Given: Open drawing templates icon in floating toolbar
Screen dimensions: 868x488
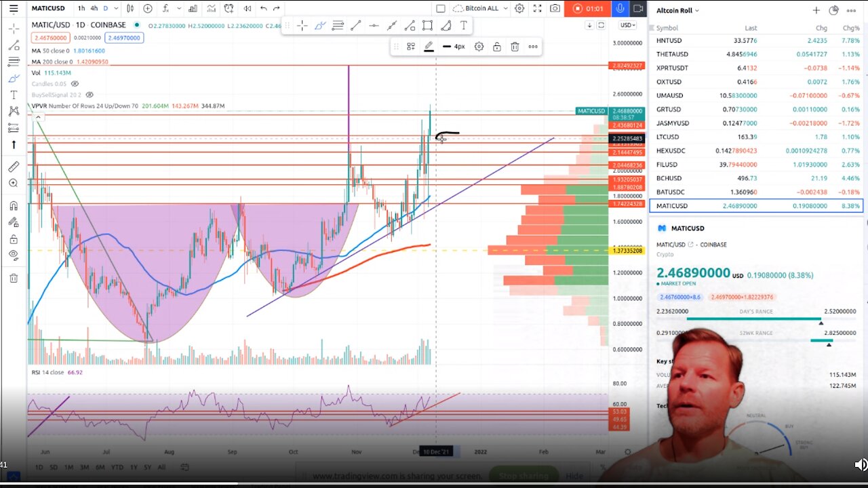Looking at the screenshot, I should 411,47.
